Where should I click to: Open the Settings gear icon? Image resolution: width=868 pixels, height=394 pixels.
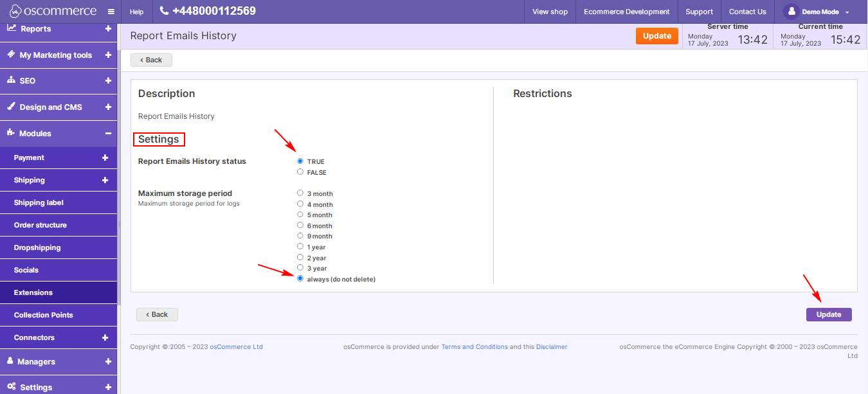click(x=11, y=387)
